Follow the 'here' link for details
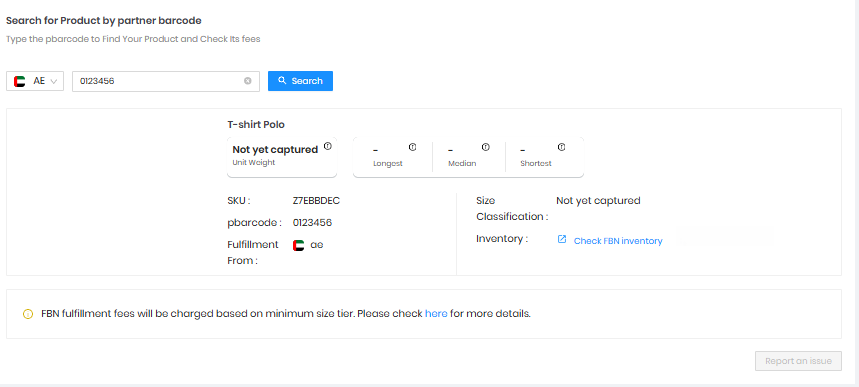 [436, 314]
